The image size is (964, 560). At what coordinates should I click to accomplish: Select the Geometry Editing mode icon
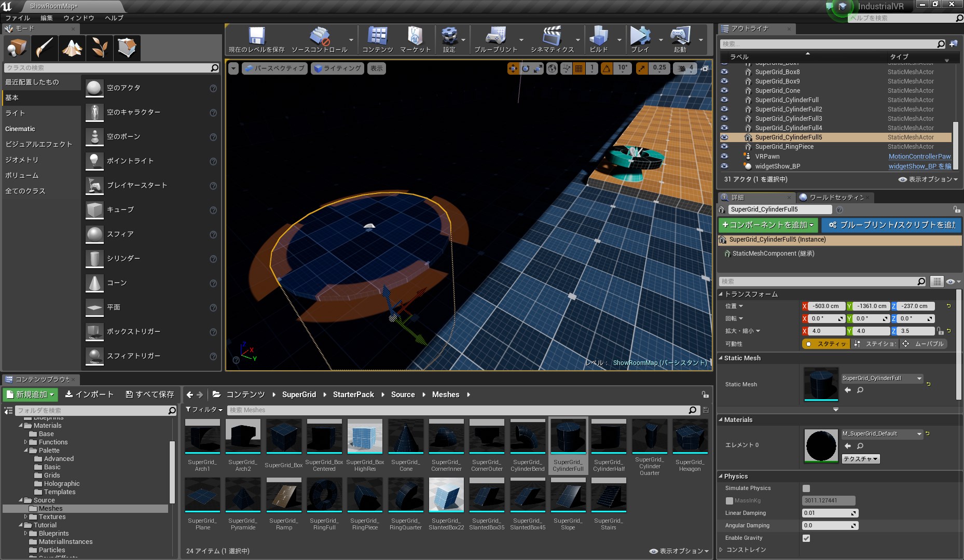127,48
